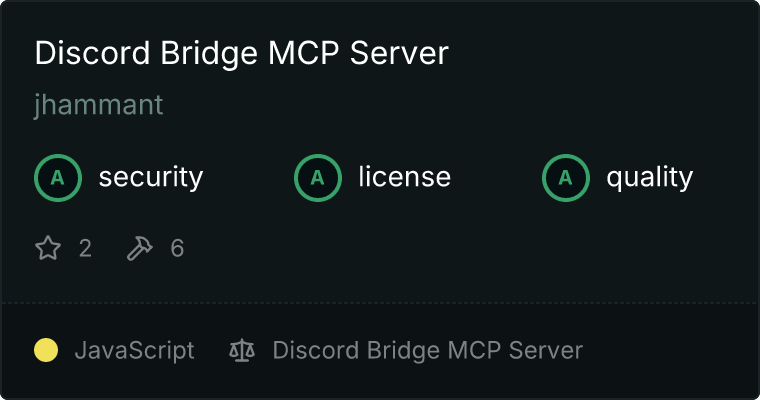Click the license grade A badge
This screenshot has height=400, width=760.
[318, 178]
